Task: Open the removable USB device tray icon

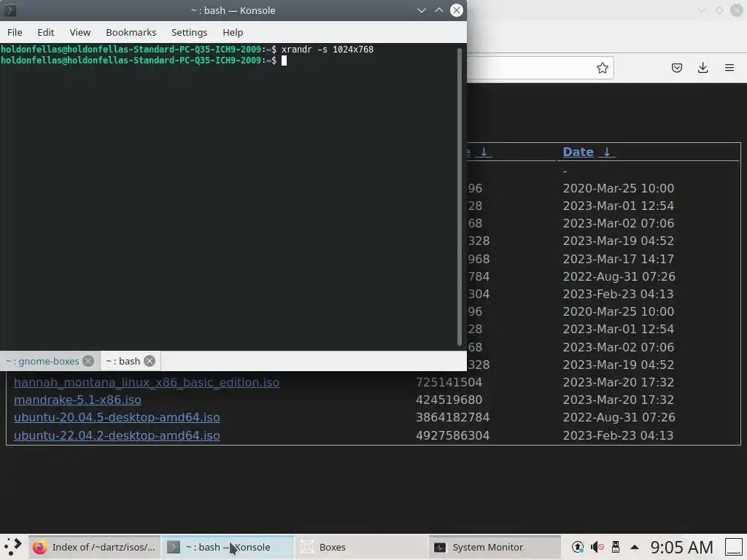Action: 616,547
